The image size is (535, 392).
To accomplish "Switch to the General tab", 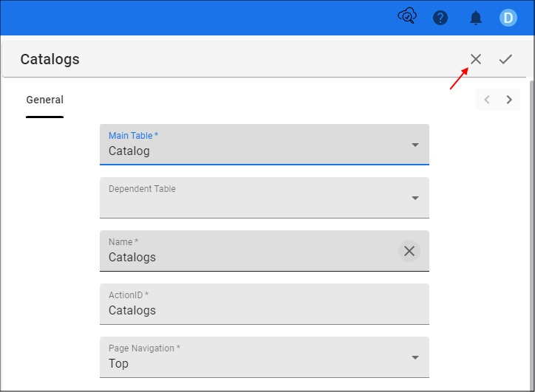I will [x=44, y=100].
